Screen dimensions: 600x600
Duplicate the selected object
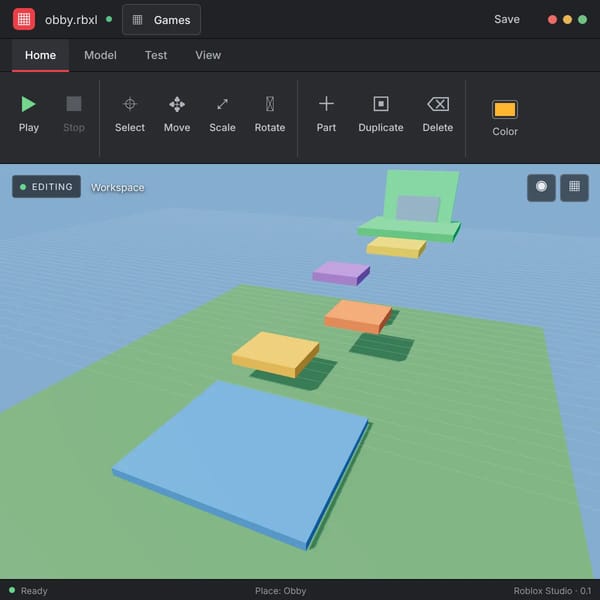tap(381, 114)
